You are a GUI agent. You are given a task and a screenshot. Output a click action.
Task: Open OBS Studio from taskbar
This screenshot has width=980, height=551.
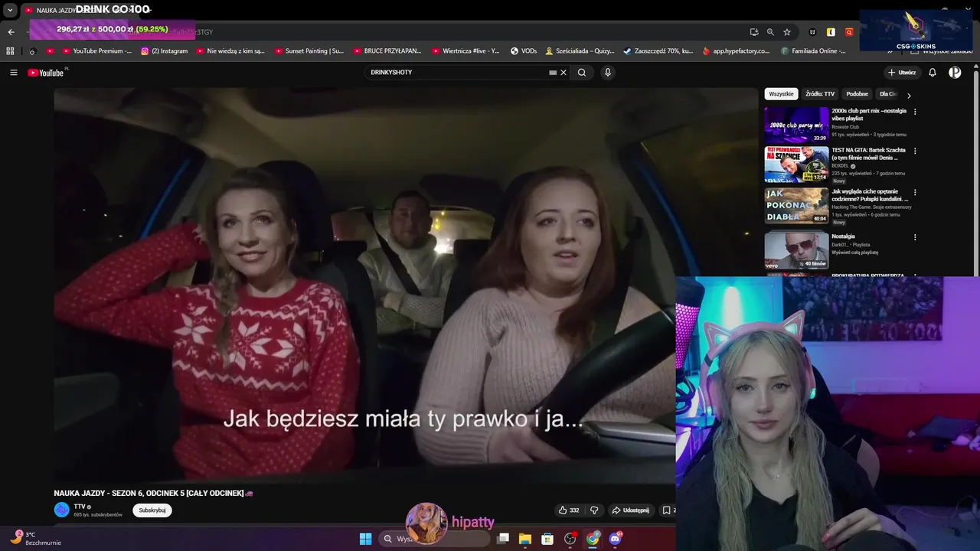coord(570,539)
